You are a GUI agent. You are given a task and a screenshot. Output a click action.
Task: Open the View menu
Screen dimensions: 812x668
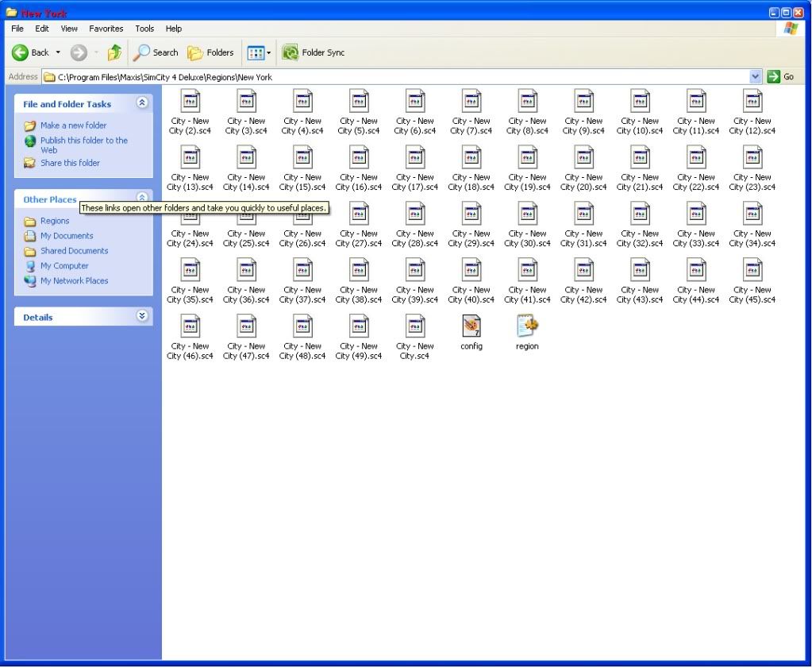point(69,29)
